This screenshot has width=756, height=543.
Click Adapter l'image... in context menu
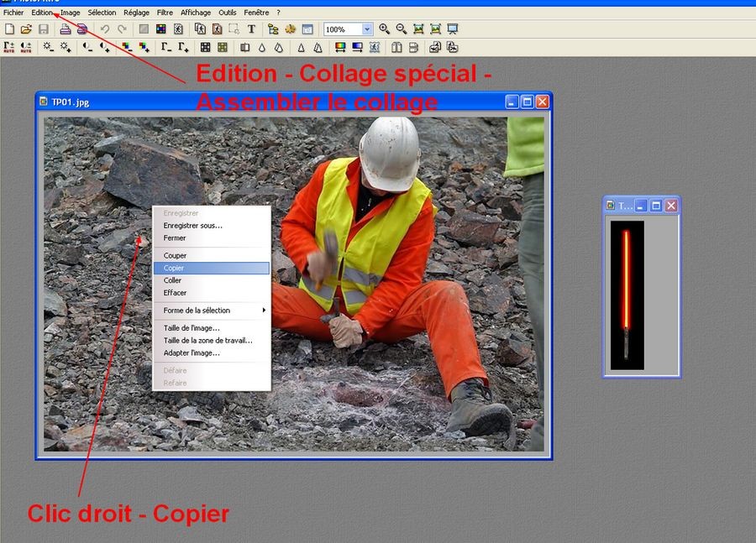click(x=192, y=353)
